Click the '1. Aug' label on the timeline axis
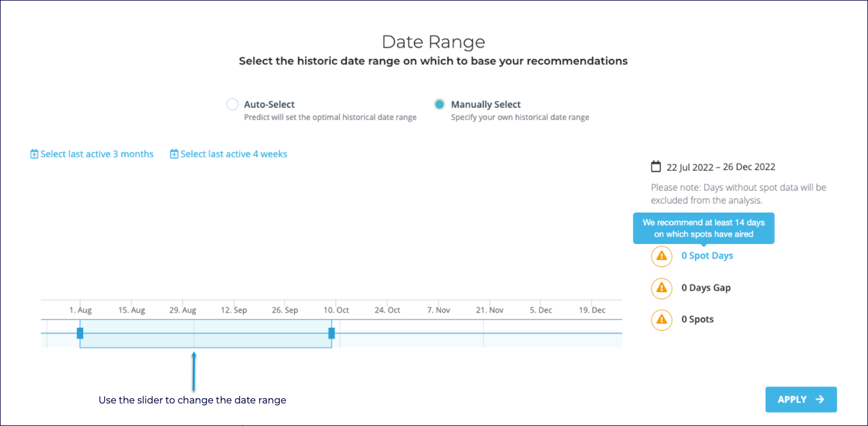Viewport: 868px width, 426px height. pos(79,309)
